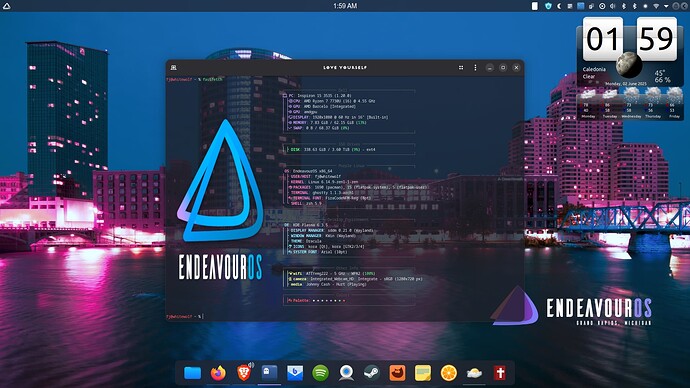Click the volume speaker tray icon
The image size is (690, 388).
(613, 6)
